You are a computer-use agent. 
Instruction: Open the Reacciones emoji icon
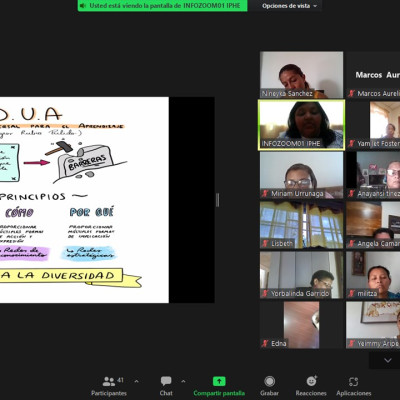(x=311, y=381)
